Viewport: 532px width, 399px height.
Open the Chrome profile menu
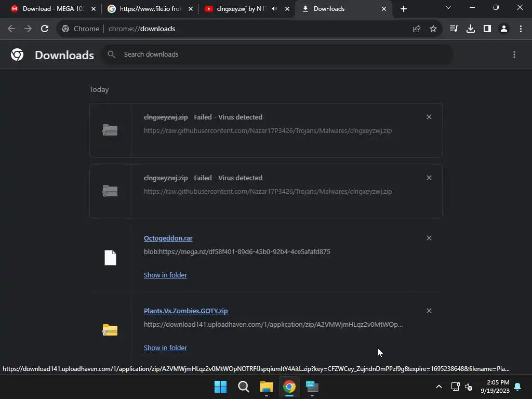tap(504, 29)
